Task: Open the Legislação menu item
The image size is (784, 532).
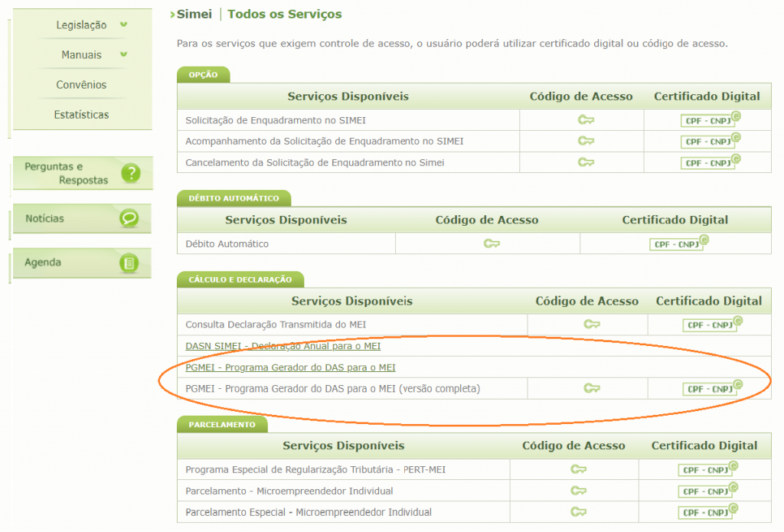Action: point(81,25)
